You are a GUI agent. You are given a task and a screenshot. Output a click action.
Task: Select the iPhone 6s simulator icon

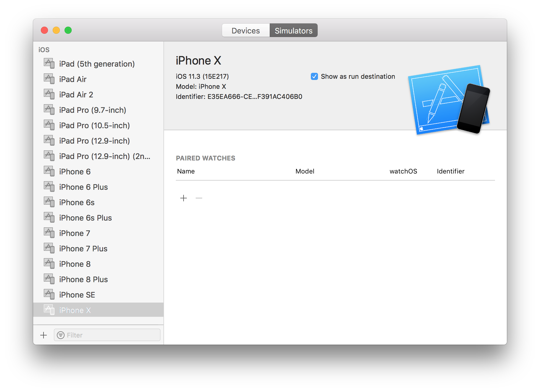(x=49, y=202)
